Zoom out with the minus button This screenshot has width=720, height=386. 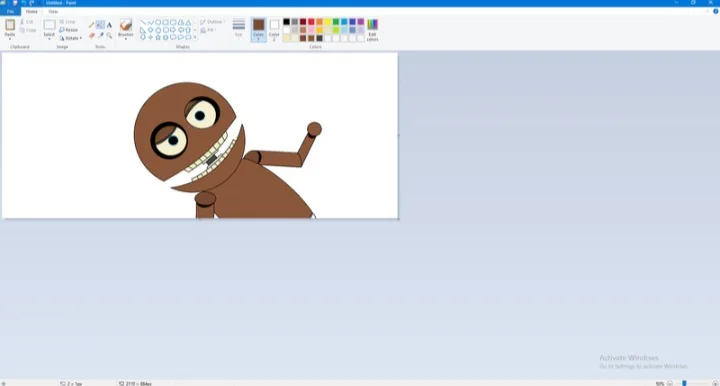[670, 383]
